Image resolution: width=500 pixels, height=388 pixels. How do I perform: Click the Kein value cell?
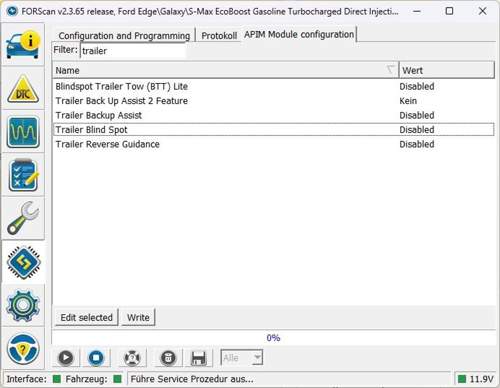tap(408, 101)
